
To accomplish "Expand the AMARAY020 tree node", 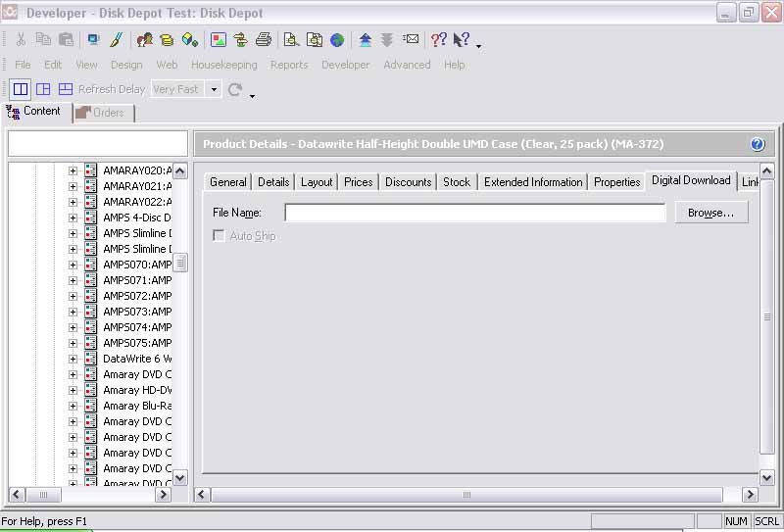I will pyautogui.click(x=73, y=170).
